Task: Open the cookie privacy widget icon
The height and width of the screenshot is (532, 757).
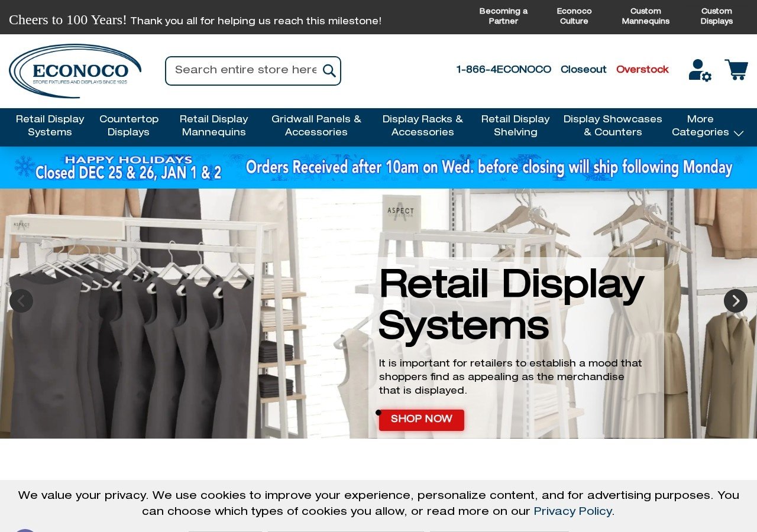Action: [x=24, y=530]
